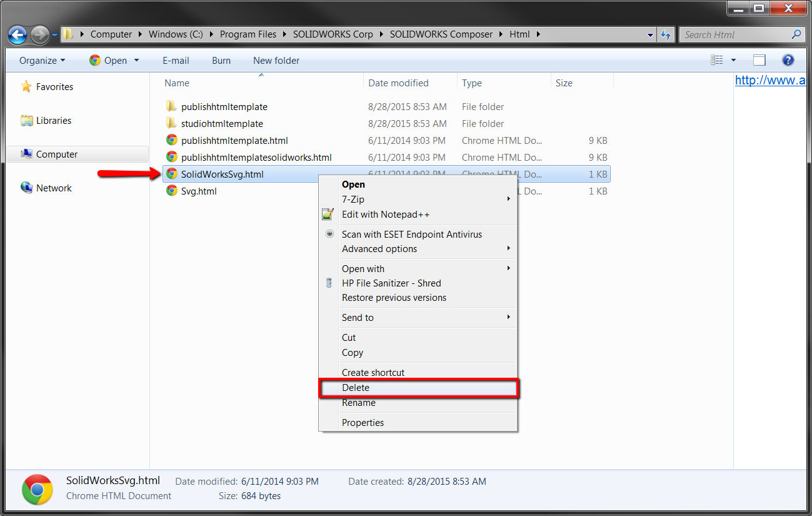The image size is (812, 516).
Task: Choose HP File Sanitizer - Shred
Action: 418,283
